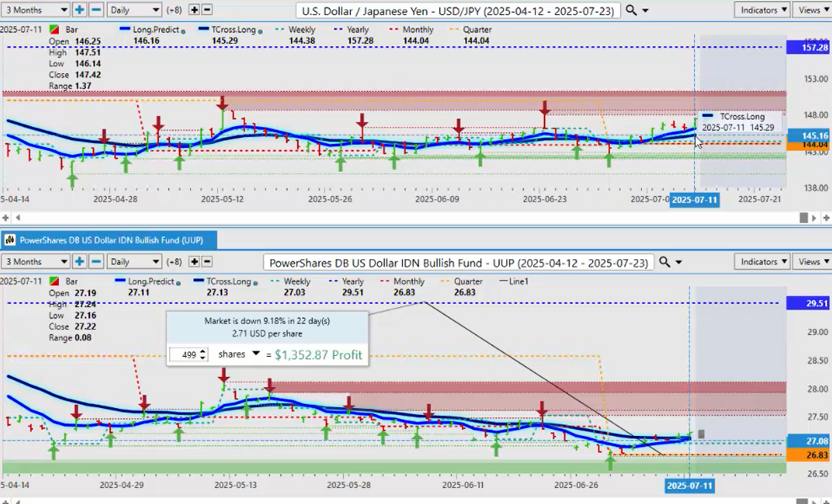Open the Daily interval dropdown on UUP chart
The image size is (832, 504).
tap(134, 262)
